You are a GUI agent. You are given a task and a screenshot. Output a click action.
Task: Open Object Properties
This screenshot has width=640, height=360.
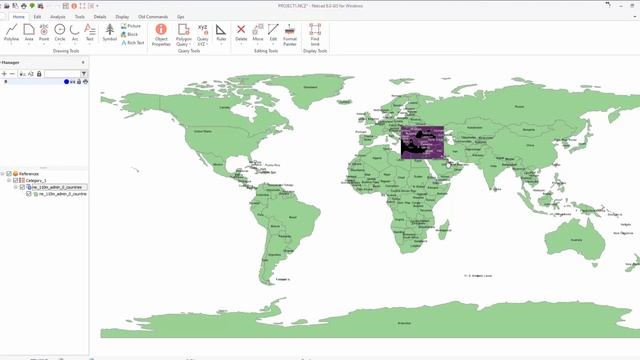(161, 34)
